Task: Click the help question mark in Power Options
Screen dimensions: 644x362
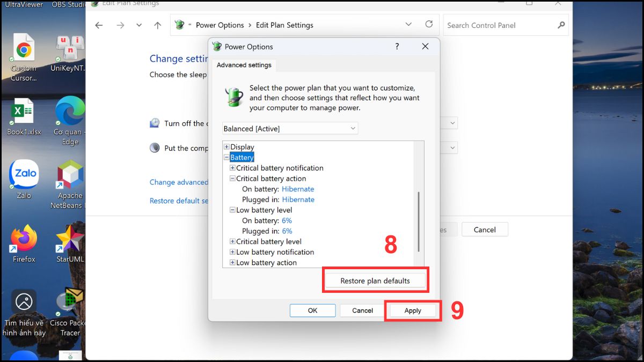Action: coord(397,47)
